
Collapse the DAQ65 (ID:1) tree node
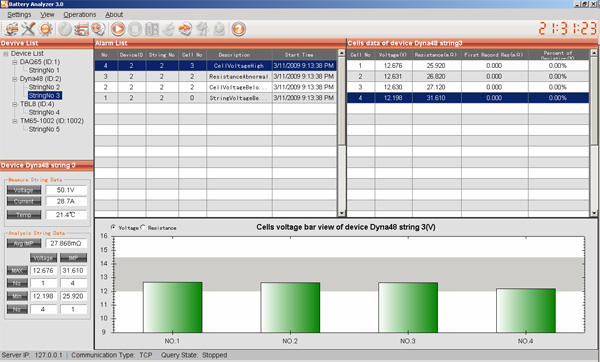click(x=15, y=62)
